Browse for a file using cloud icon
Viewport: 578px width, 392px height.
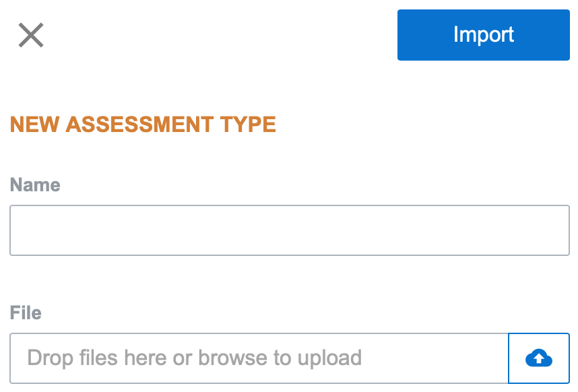click(538, 358)
